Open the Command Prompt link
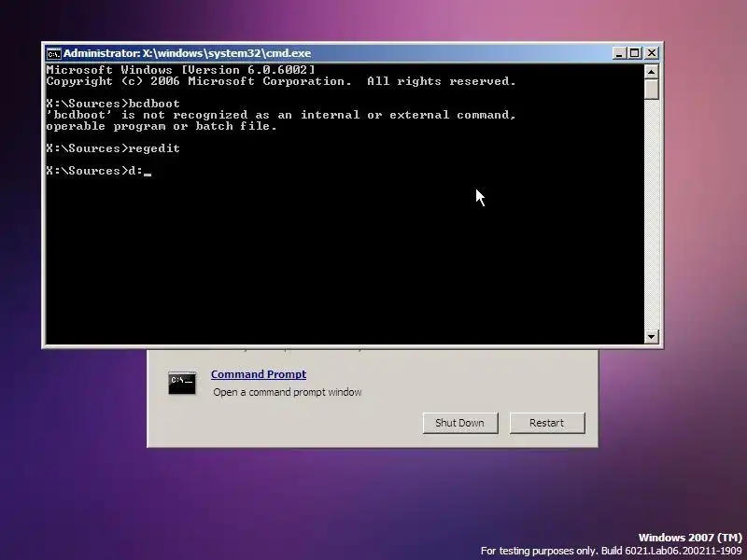 pyautogui.click(x=259, y=374)
